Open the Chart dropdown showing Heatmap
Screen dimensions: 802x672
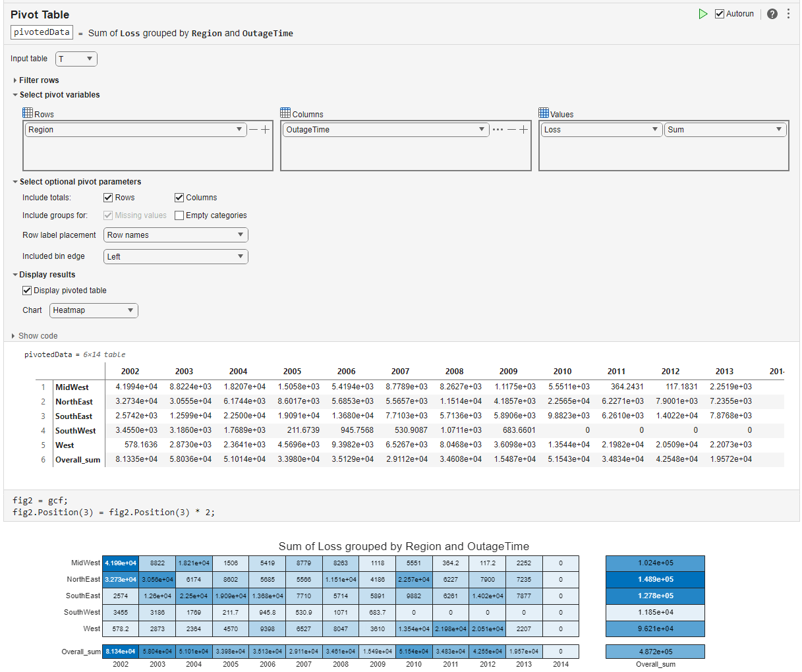93,310
